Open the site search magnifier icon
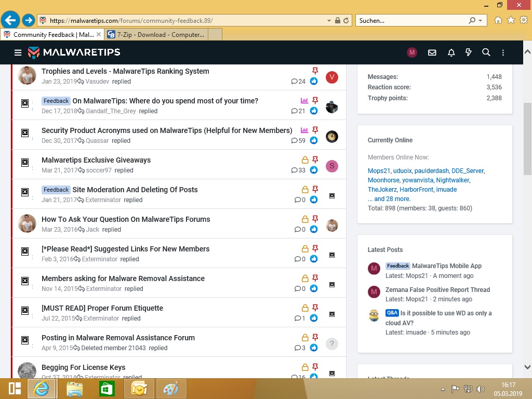The height and width of the screenshot is (399, 532). pos(486,52)
